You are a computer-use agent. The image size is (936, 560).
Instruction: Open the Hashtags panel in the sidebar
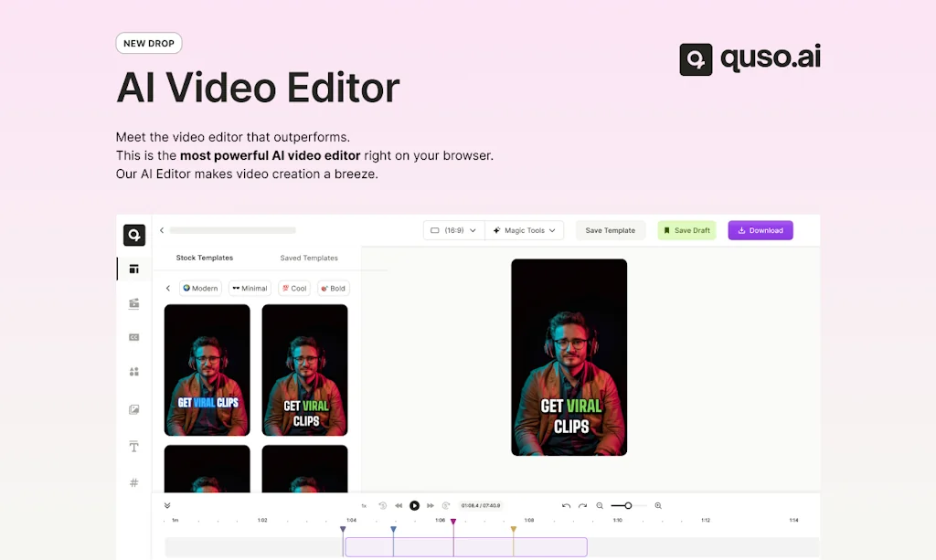[x=133, y=482]
